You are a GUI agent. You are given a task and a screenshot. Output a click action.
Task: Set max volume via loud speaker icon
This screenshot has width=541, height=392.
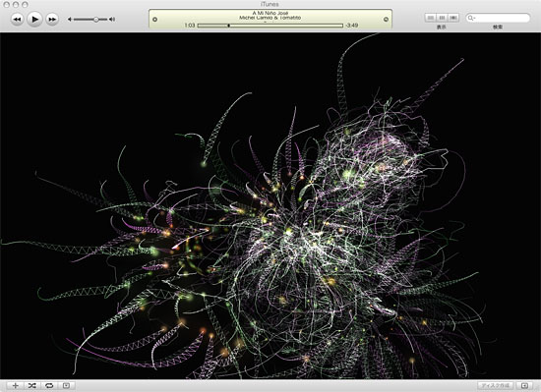click(x=112, y=20)
